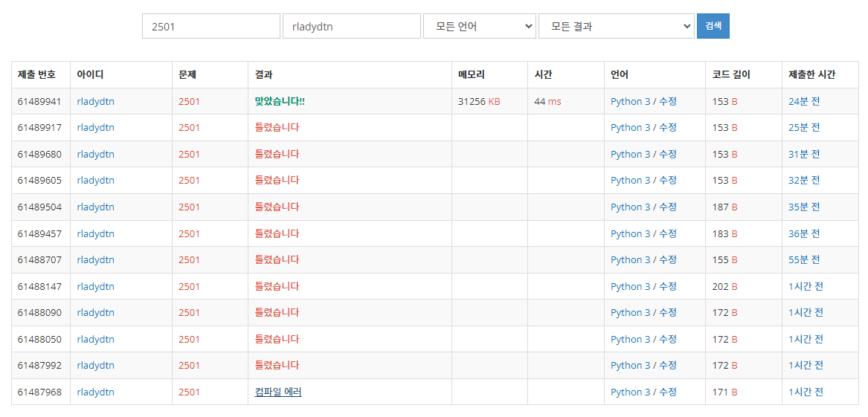Click the 제출한 시간 column header
The width and height of the screenshot is (868, 417).
(812, 74)
